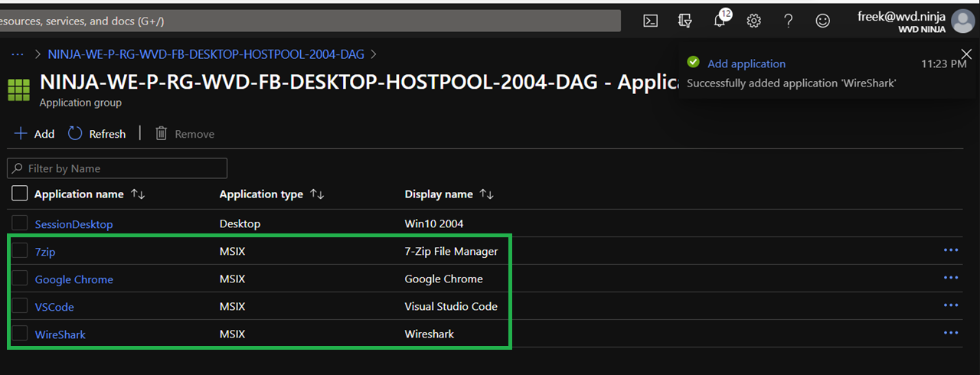Close the notification popup
This screenshot has width=980, height=375.
point(965,53)
